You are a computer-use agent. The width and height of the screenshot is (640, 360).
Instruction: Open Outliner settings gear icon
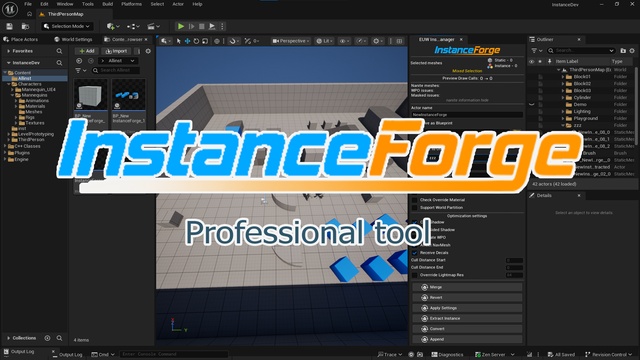632,51
